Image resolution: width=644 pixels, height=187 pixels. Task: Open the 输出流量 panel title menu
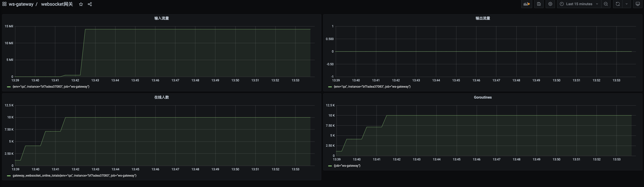(x=483, y=18)
